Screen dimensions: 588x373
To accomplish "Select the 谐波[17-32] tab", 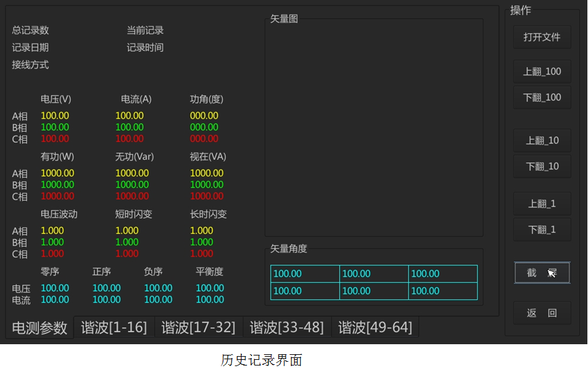I will click(198, 327).
